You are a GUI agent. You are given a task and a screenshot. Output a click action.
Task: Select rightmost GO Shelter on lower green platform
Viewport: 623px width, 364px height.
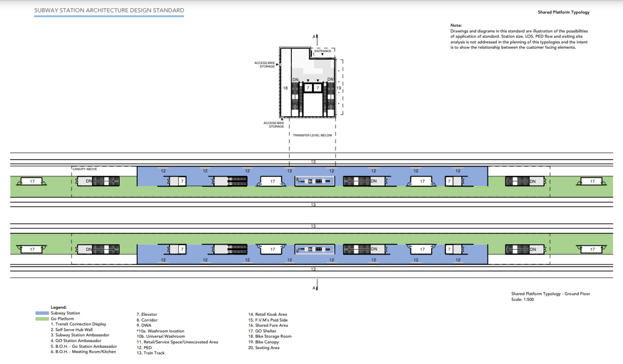point(592,249)
